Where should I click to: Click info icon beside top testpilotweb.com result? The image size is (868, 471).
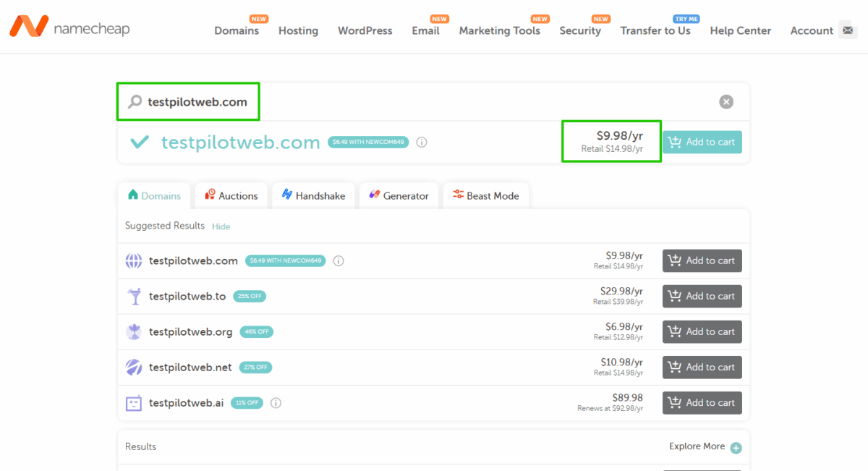422,143
